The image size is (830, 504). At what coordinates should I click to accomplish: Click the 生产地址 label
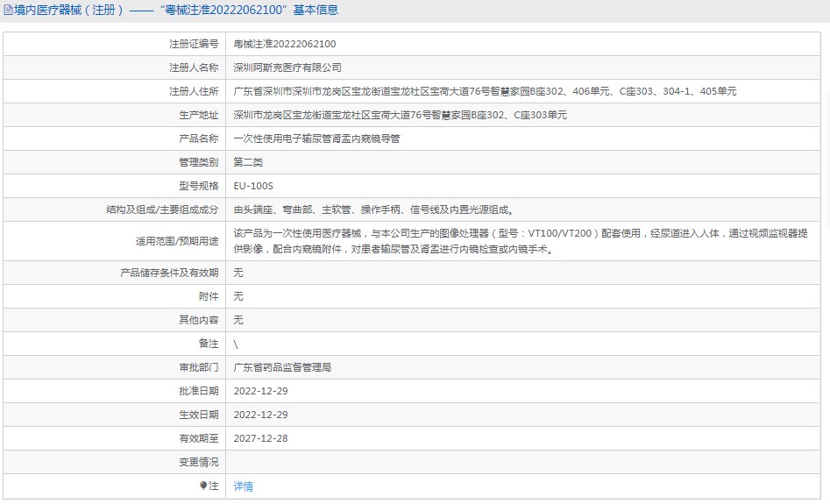tap(198, 115)
